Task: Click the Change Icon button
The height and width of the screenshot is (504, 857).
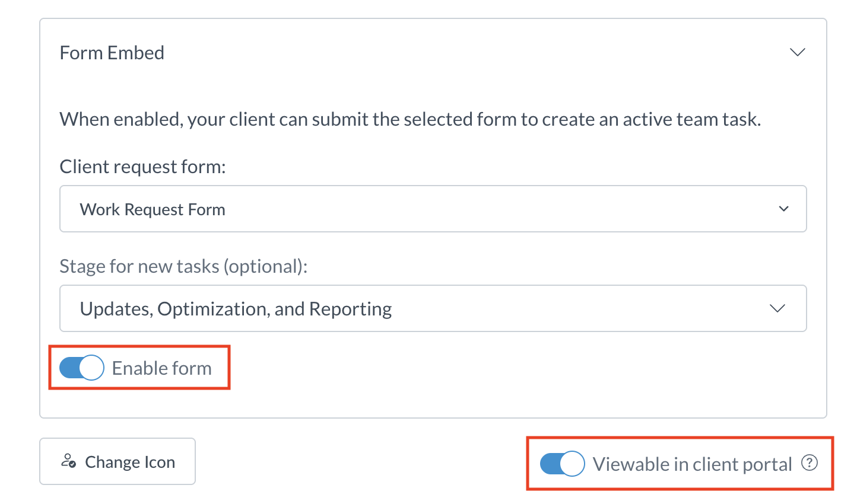Action: [x=118, y=461]
